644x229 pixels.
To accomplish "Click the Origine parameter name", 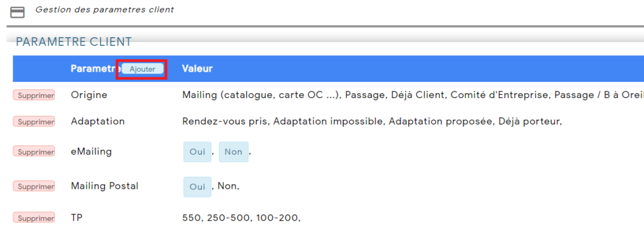I will click(x=89, y=95).
